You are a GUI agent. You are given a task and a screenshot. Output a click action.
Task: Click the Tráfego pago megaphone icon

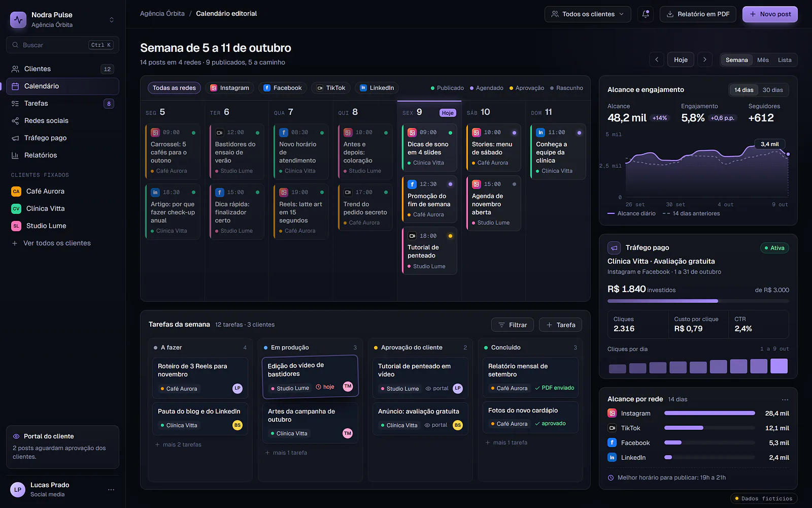point(614,248)
